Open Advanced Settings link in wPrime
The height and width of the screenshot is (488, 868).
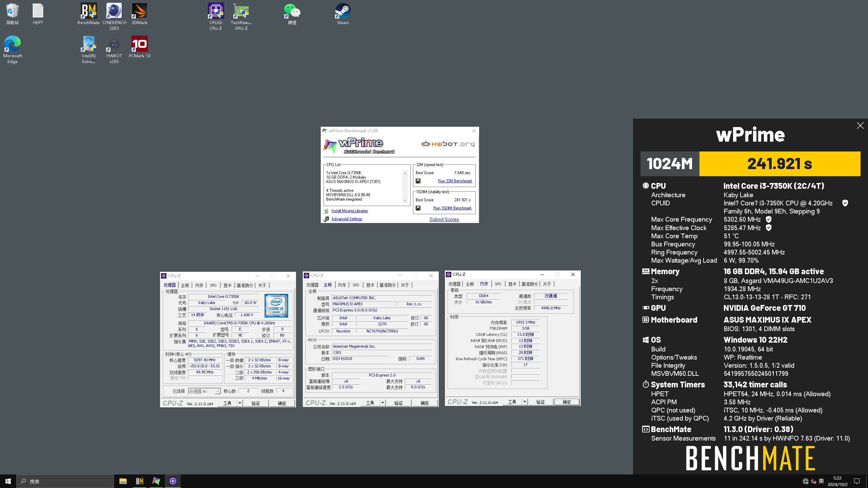click(347, 219)
